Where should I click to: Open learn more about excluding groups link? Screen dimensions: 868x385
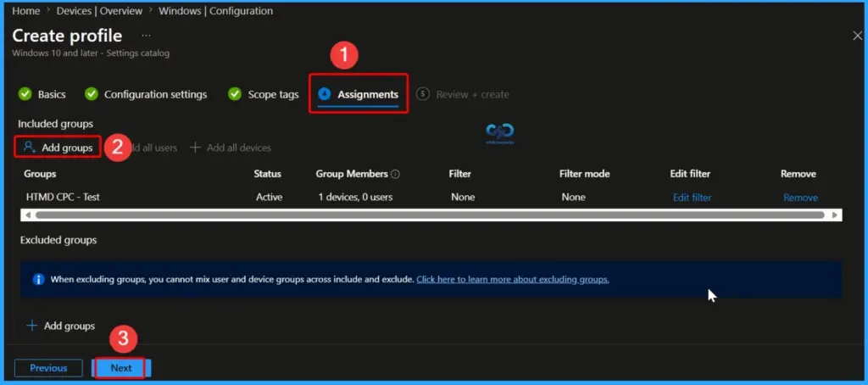tap(513, 280)
